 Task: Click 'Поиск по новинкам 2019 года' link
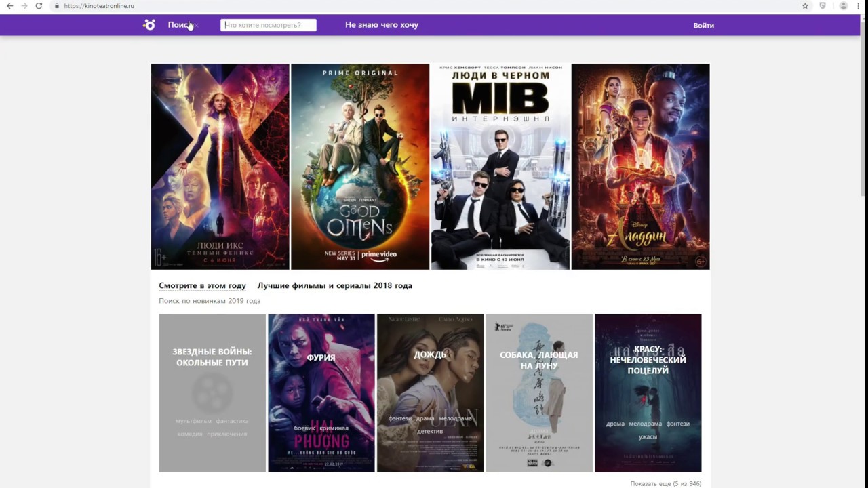point(210,301)
